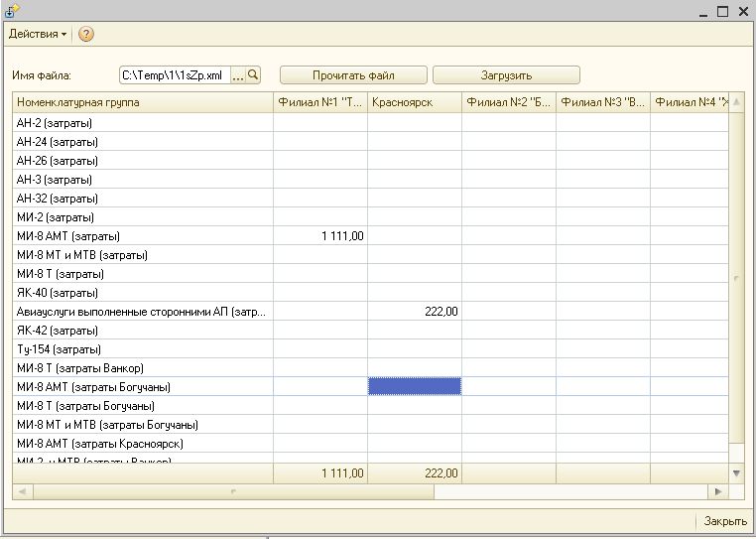Click the Прочитать файл button
Image resolution: width=756 pixels, height=539 pixels.
click(x=353, y=75)
